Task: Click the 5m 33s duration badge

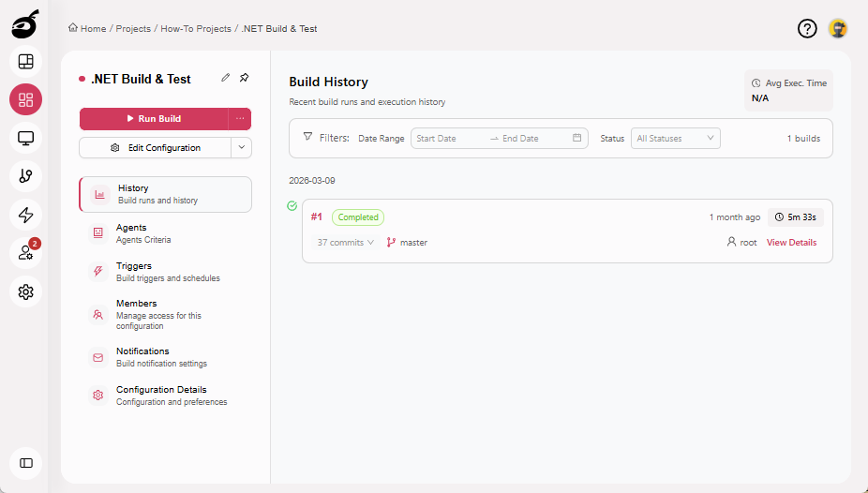Action: tap(796, 217)
